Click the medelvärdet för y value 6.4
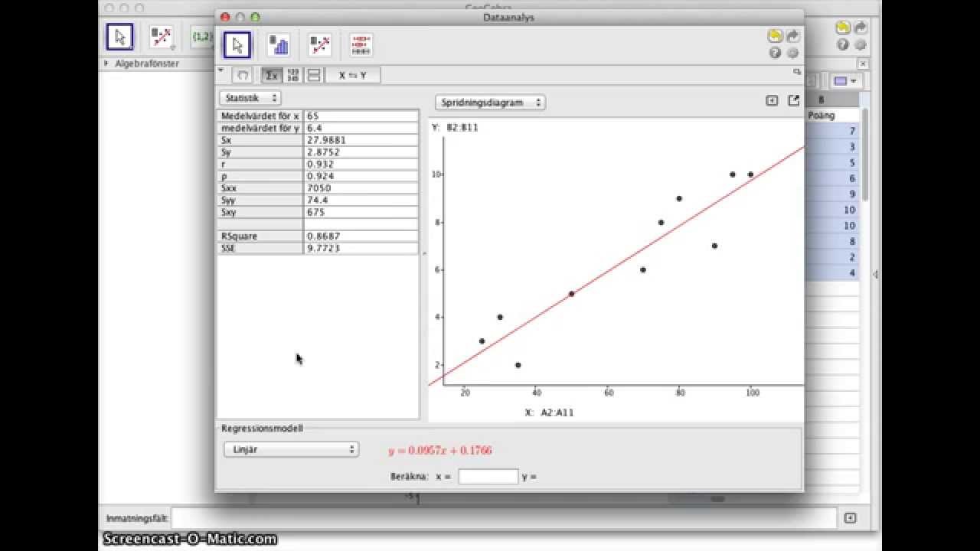The width and height of the screenshot is (980, 551). pyautogui.click(x=361, y=128)
